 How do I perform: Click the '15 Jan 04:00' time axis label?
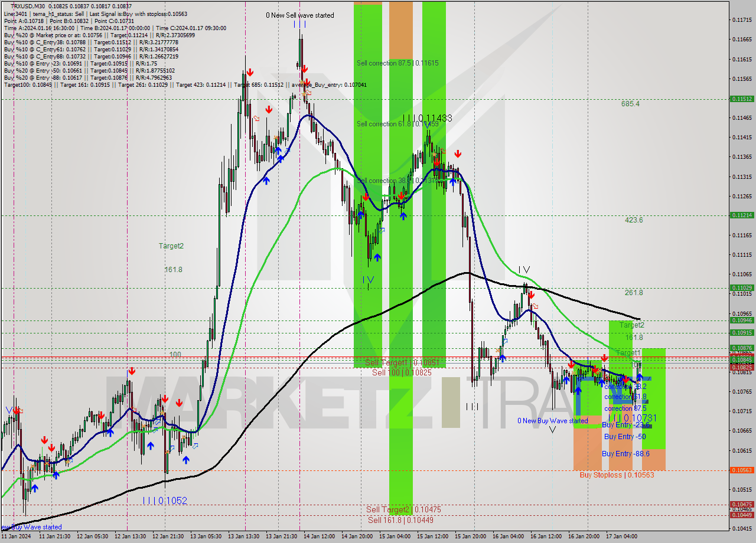tap(395, 537)
